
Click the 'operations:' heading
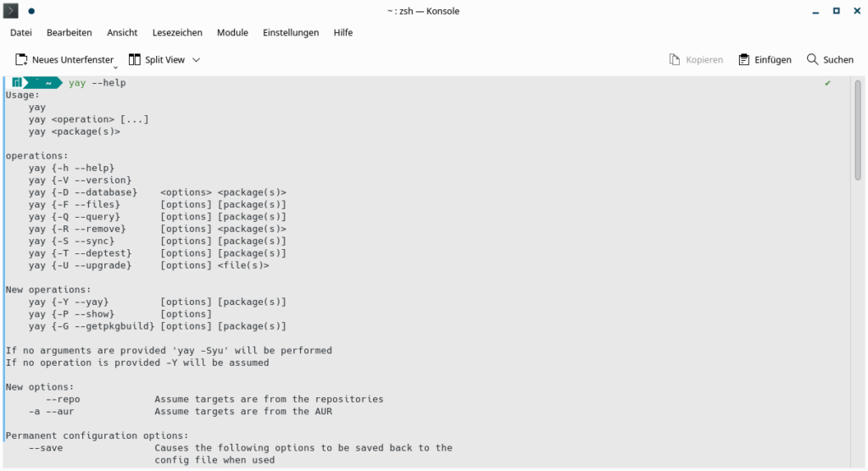tap(37, 156)
